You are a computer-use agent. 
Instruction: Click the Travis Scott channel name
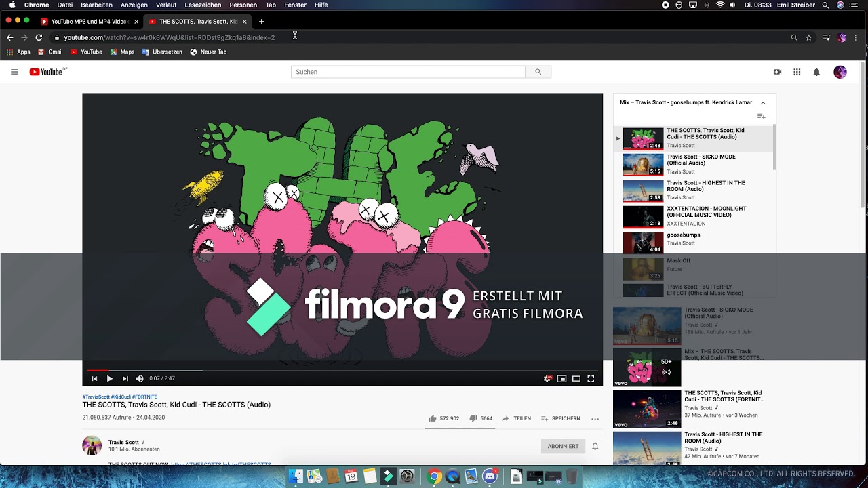[x=123, y=442]
